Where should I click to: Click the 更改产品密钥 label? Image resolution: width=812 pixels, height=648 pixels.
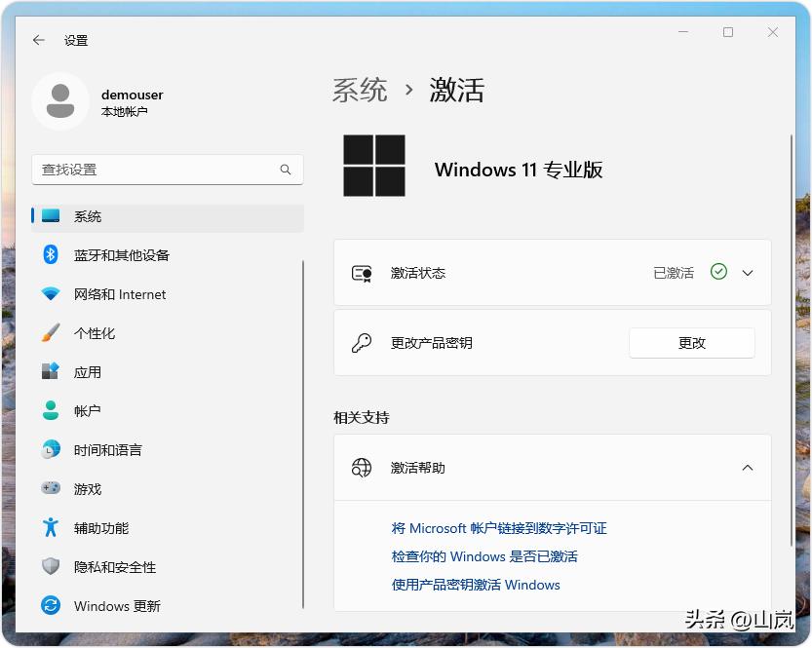coord(432,343)
